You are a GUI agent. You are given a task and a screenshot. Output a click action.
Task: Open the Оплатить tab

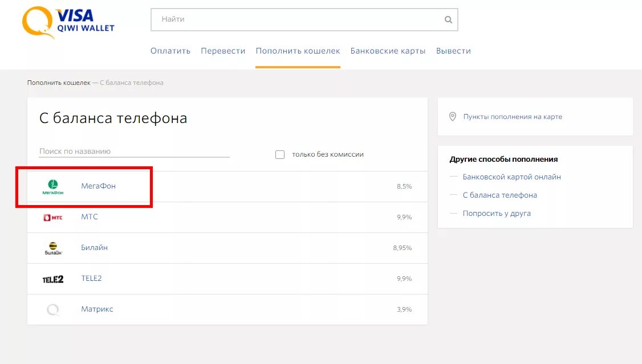click(170, 51)
